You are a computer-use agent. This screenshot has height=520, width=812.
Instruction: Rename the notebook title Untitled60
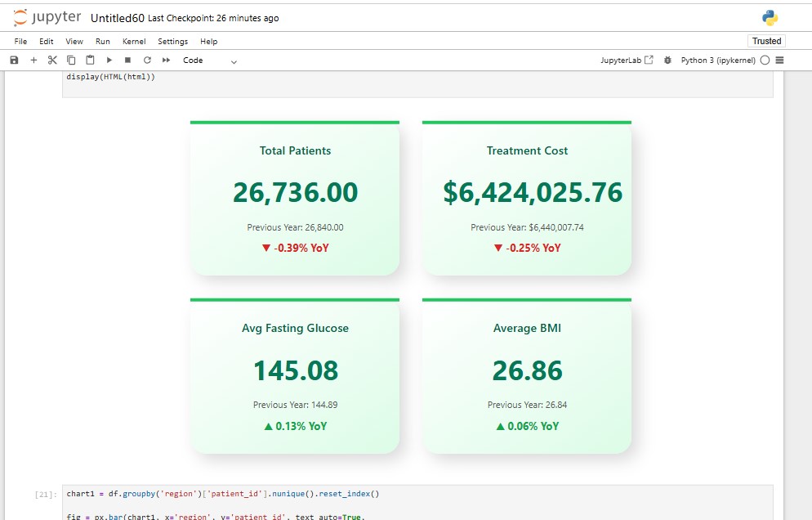click(x=117, y=18)
